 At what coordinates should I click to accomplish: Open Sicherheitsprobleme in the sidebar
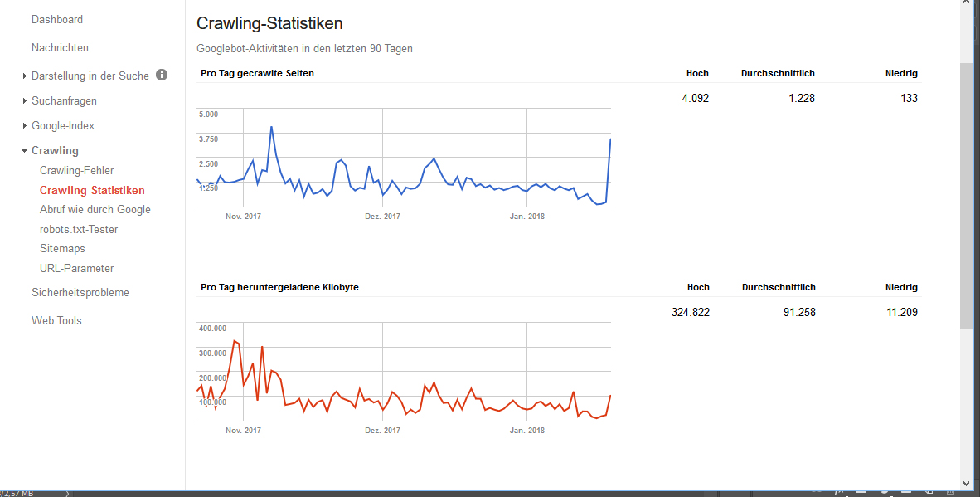point(80,292)
